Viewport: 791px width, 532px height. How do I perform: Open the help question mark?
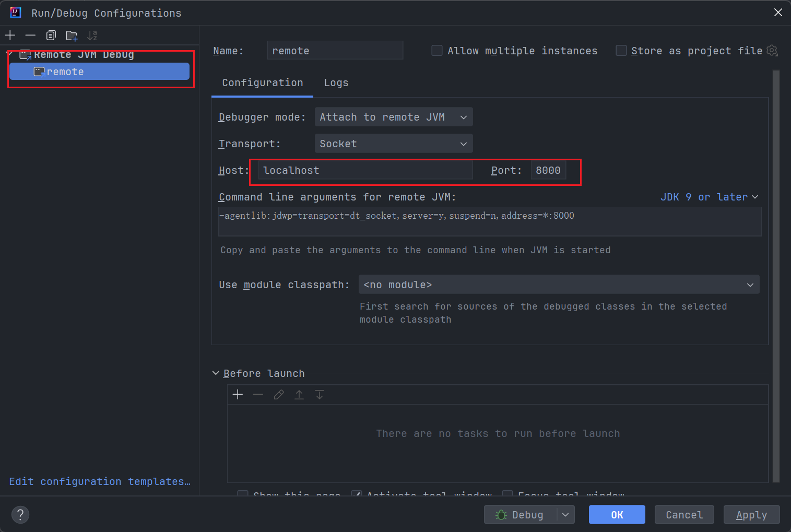coord(20,515)
